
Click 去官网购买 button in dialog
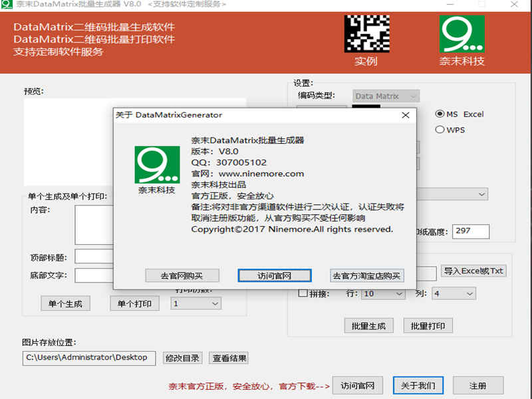point(182,275)
